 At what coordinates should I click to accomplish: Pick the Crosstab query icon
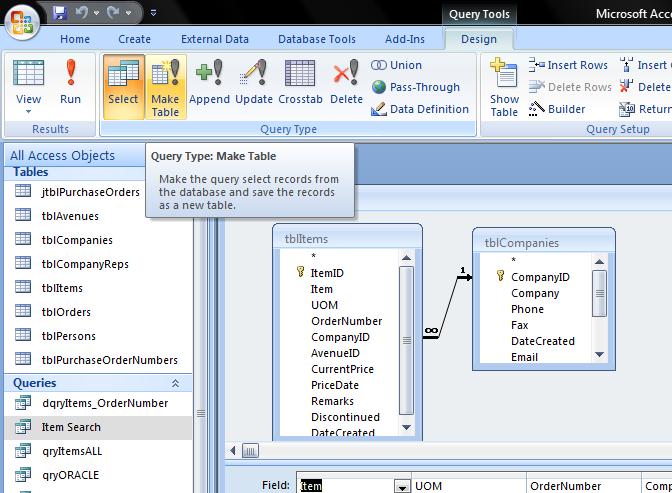pos(300,82)
